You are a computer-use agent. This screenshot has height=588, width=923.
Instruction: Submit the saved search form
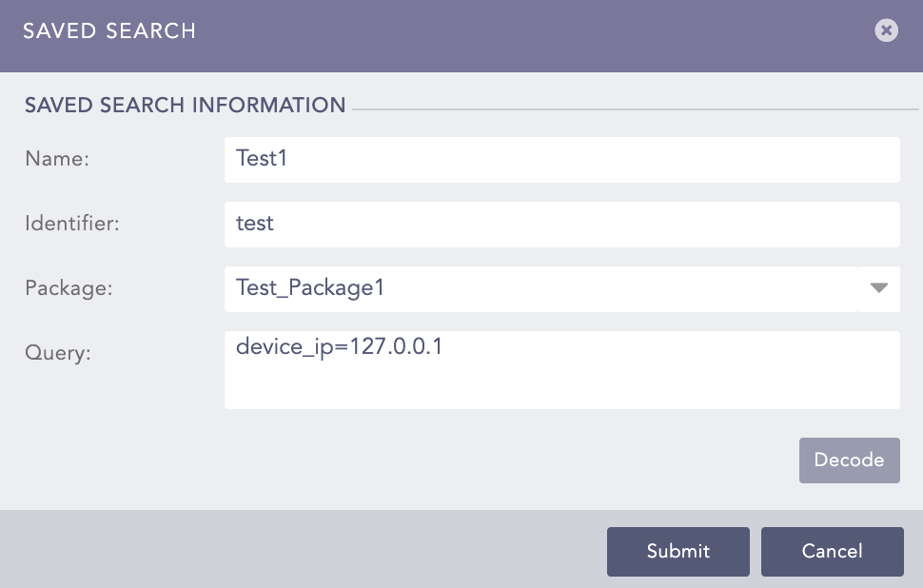(678, 551)
